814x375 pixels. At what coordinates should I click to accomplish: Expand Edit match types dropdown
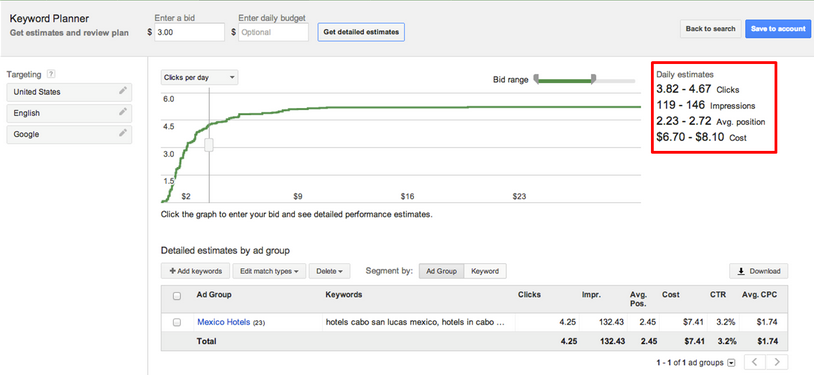tap(269, 271)
